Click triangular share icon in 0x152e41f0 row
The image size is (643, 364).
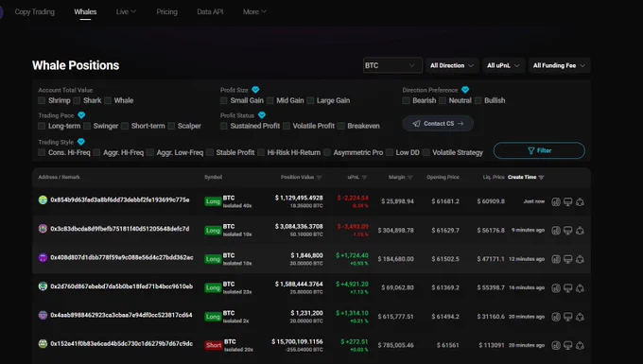pos(580,345)
